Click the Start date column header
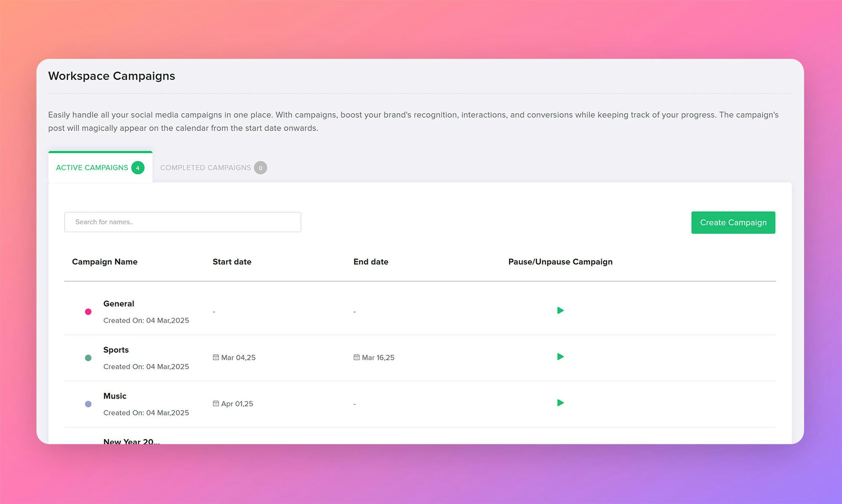 coord(232,262)
